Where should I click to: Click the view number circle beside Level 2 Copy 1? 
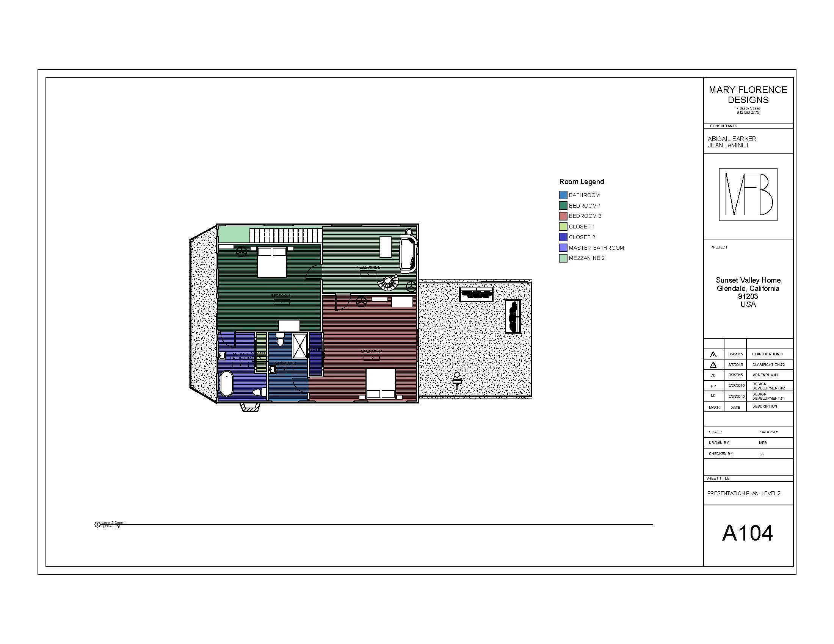pyautogui.click(x=97, y=525)
